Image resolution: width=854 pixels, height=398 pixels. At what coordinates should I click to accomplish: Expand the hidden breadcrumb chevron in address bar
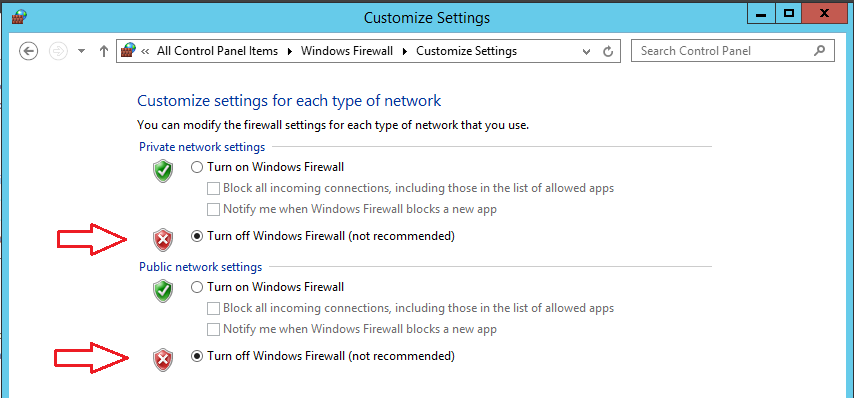[145, 51]
